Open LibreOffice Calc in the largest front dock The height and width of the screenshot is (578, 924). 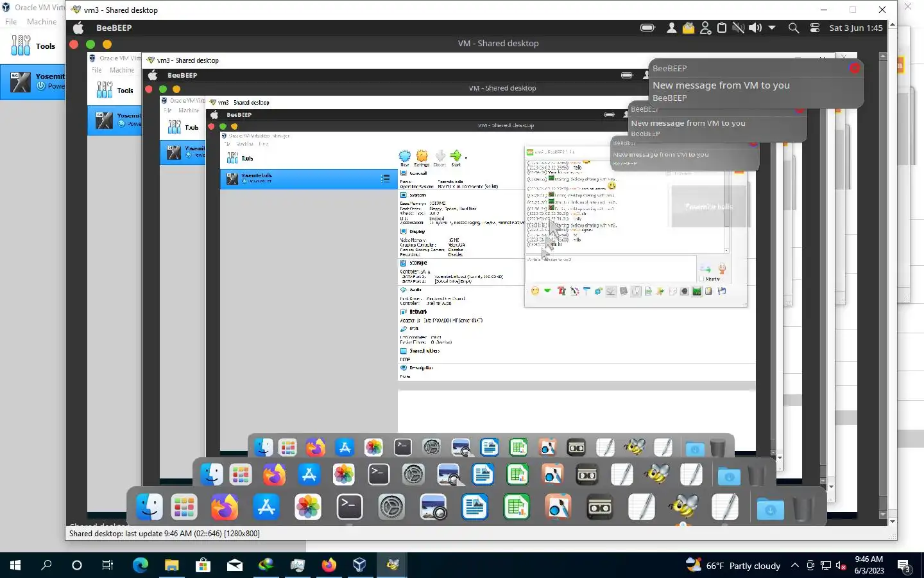(517, 507)
